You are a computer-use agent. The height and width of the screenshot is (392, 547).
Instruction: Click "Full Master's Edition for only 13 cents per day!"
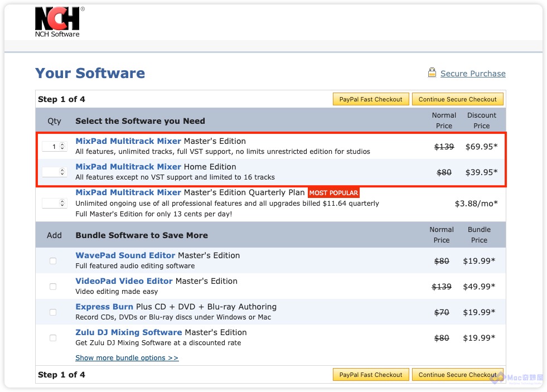154,214
